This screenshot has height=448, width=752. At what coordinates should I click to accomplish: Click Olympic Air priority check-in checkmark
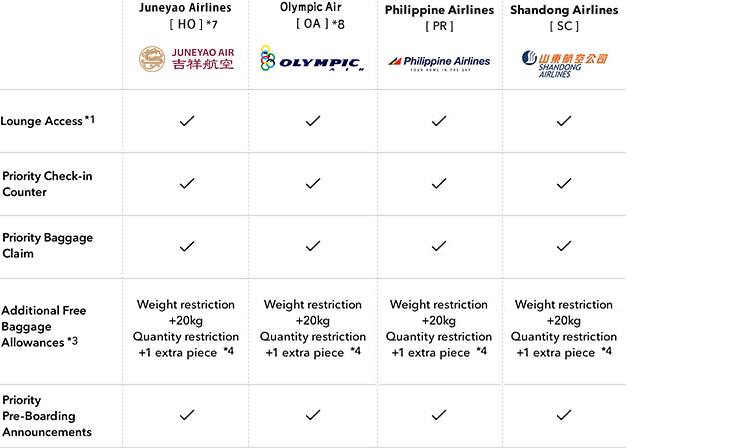(x=313, y=184)
